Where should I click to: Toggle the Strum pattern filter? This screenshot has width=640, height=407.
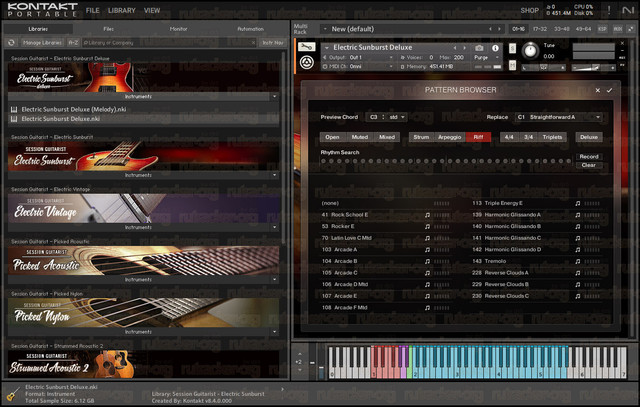(x=421, y=137)
